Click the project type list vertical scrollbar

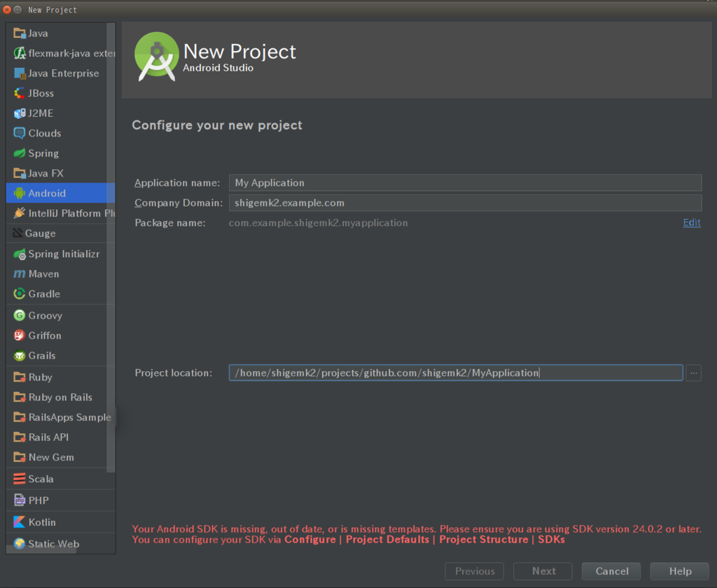pyautogui.click(x=111, y=247)
